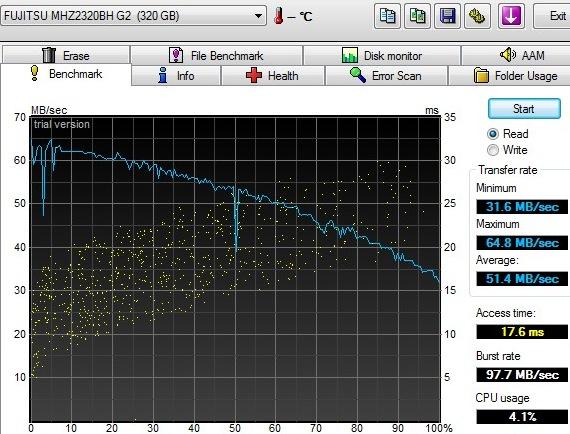The height and width of the screenshot is (434, 570).
Task: Click the benchmark graph area
Action: (235, 269)
